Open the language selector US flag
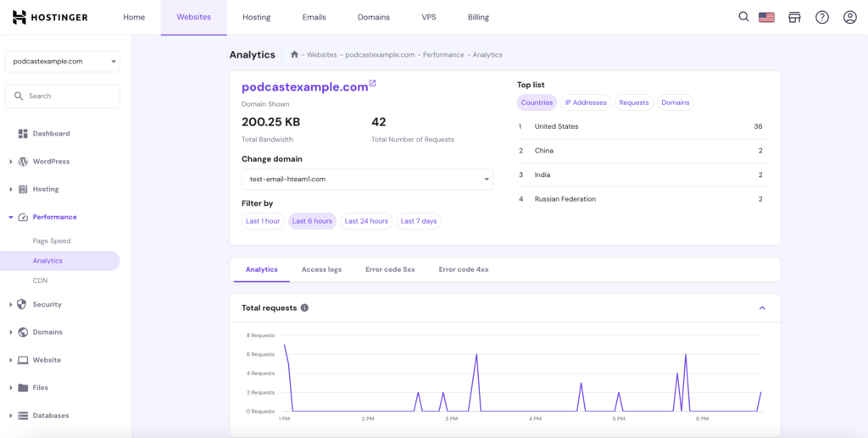868x438 pixels. click(766, 17)
